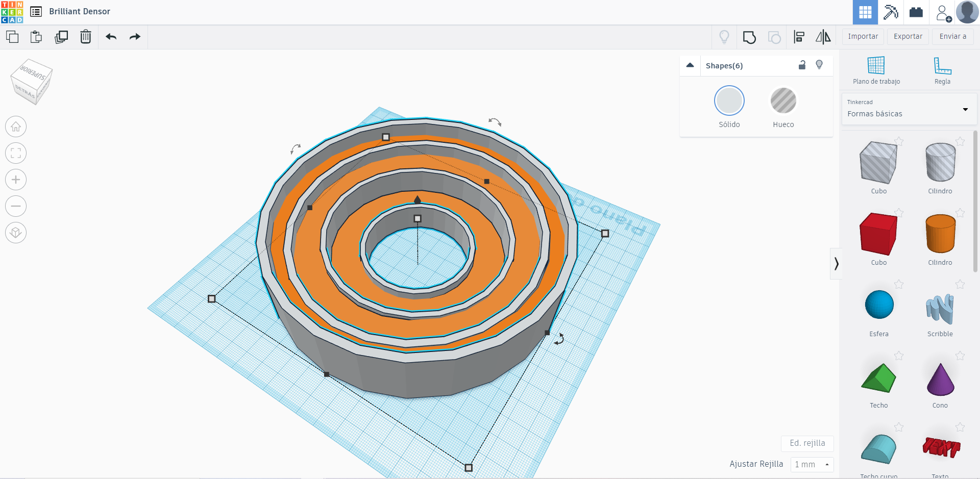Click the Exportar button

tap(908, 37)
